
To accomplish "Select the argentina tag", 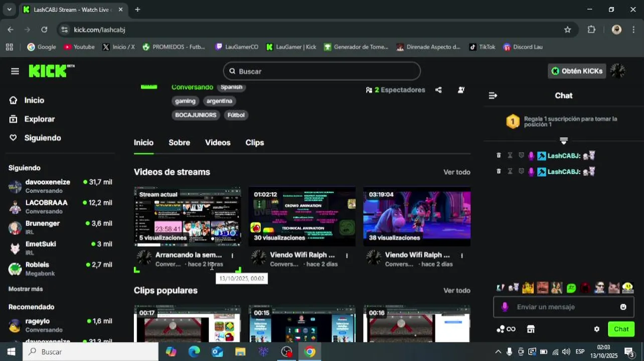I will click(x=219, y=101).
